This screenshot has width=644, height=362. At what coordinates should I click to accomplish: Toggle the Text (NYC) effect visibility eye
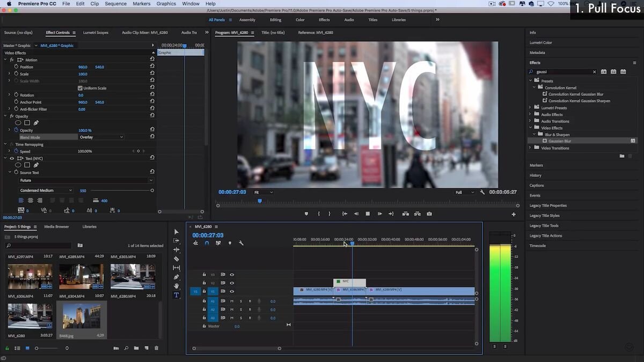tap(12, 159)
